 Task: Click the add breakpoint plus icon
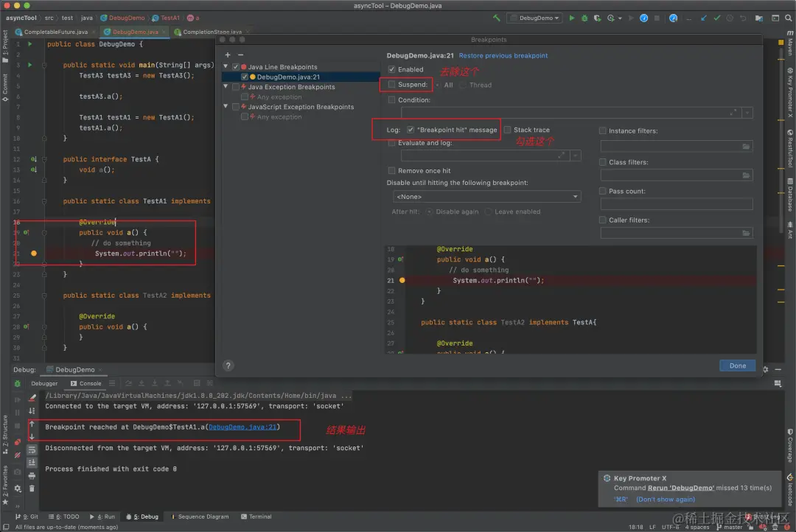[x=228, y=55]
